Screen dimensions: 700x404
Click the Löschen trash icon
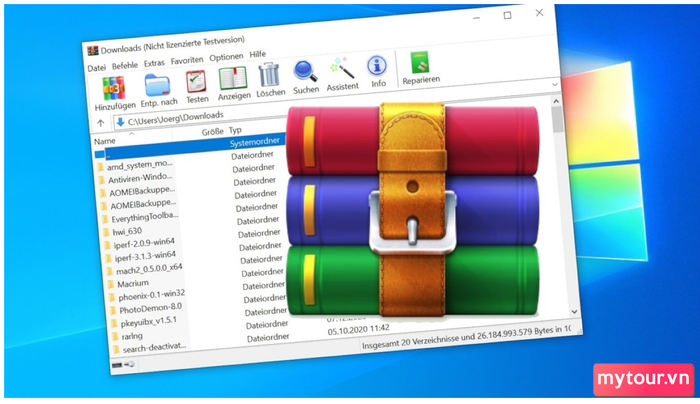[x=270, y=80]
